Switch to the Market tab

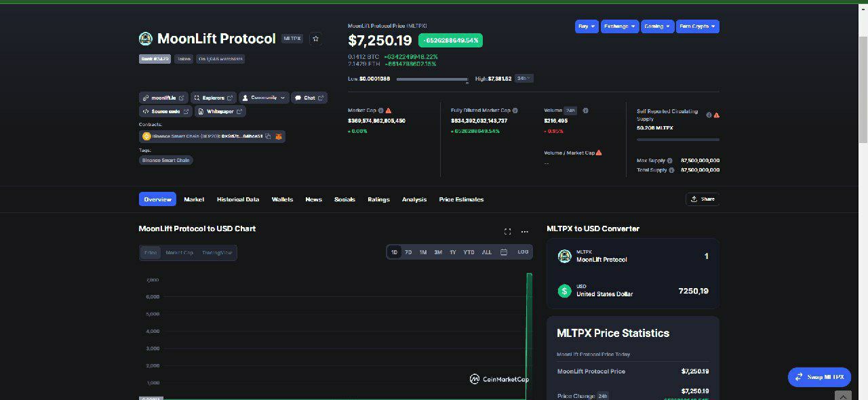(x=194, y=199)
